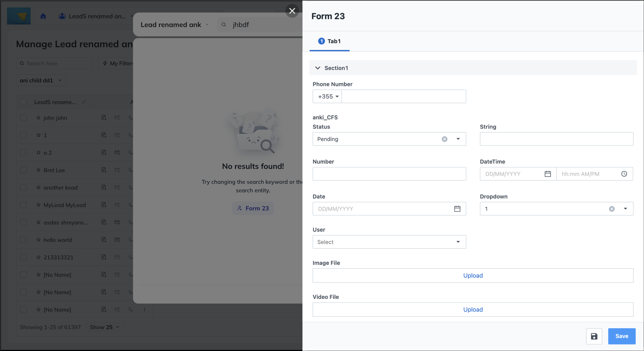
Task: Open the DateTime clock time picker
Action: [x=624, y=174]
